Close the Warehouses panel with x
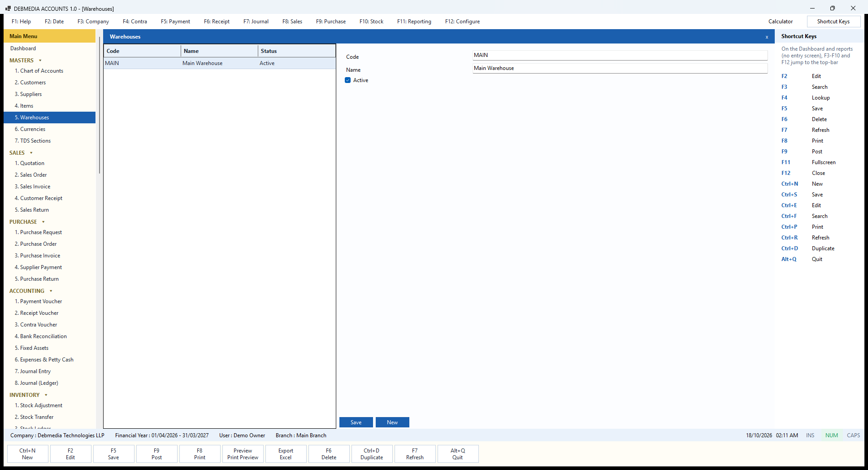This screenshot has width=868, height=470. [x=767, y=37]
